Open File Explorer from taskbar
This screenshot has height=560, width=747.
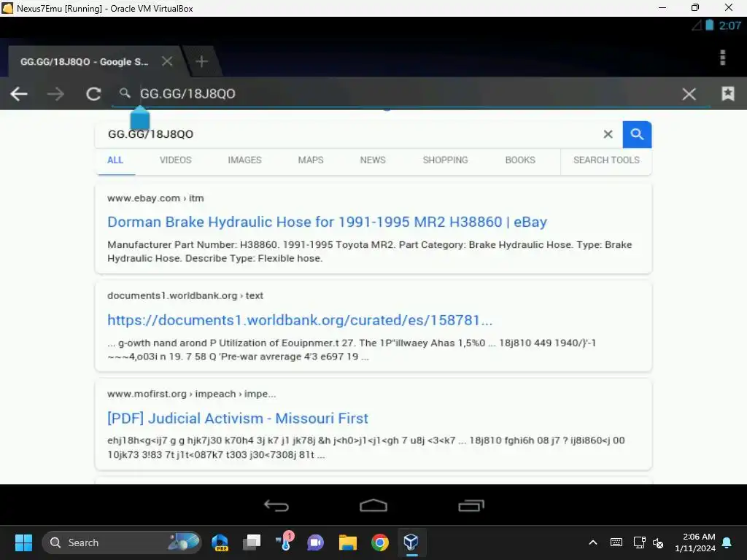pos(348,542)
